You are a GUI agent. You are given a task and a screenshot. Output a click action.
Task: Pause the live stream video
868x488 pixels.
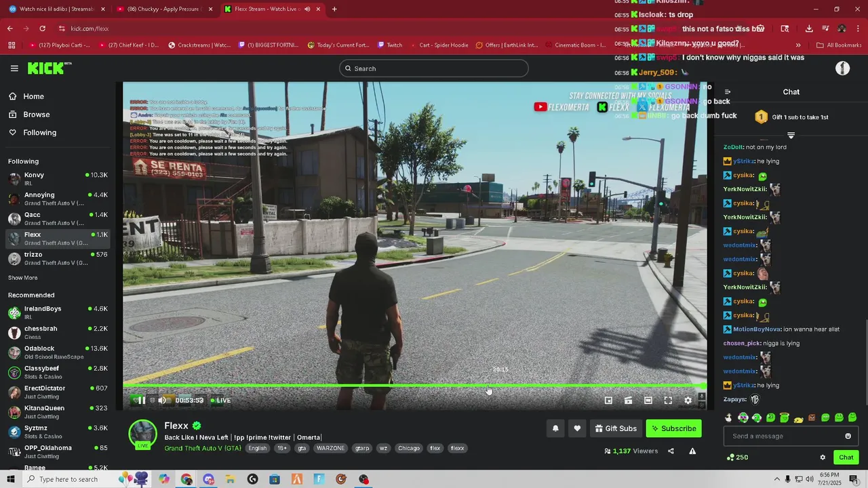pyautogui.click(x=142, y=401)
